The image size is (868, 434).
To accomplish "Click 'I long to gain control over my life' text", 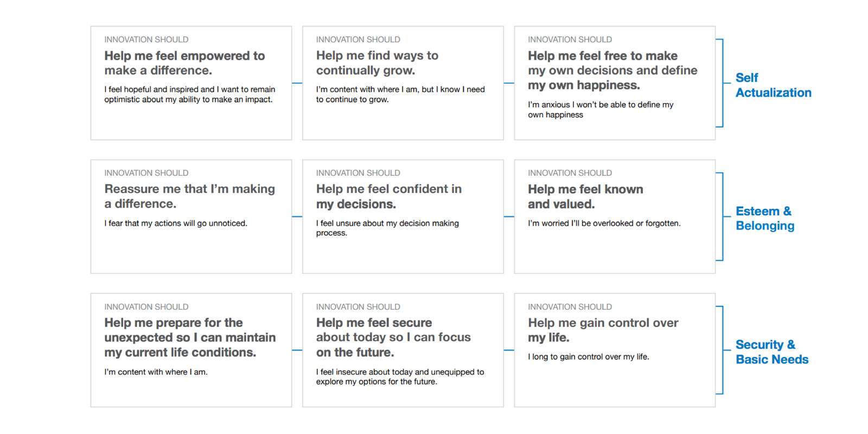I will (x=589, y=356).
